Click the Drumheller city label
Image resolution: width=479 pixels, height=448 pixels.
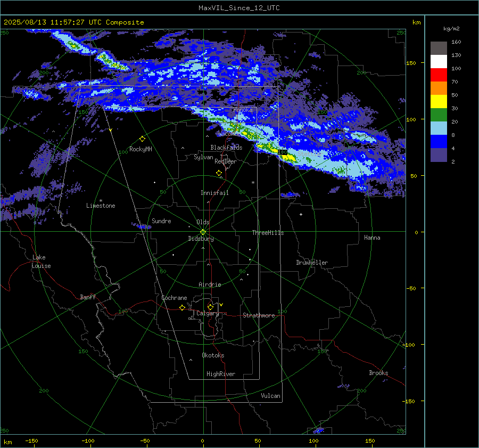pos(312,263)
